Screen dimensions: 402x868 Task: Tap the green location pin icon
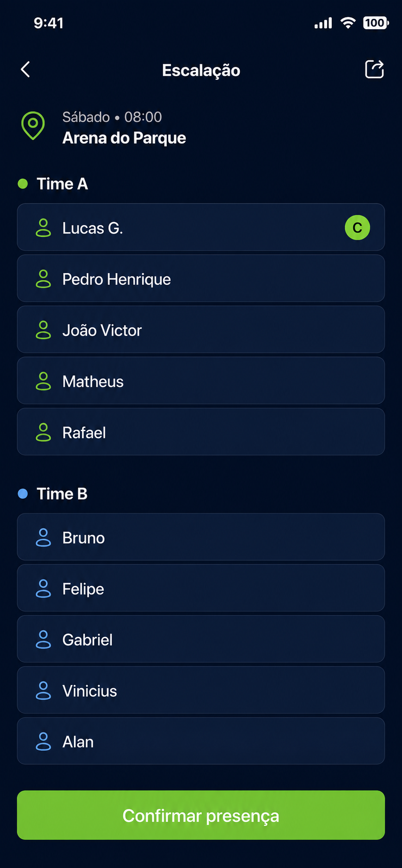tap(33, 126)
